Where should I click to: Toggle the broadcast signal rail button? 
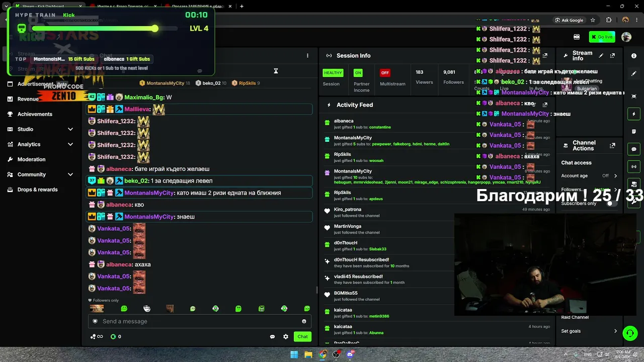[634, 166]
